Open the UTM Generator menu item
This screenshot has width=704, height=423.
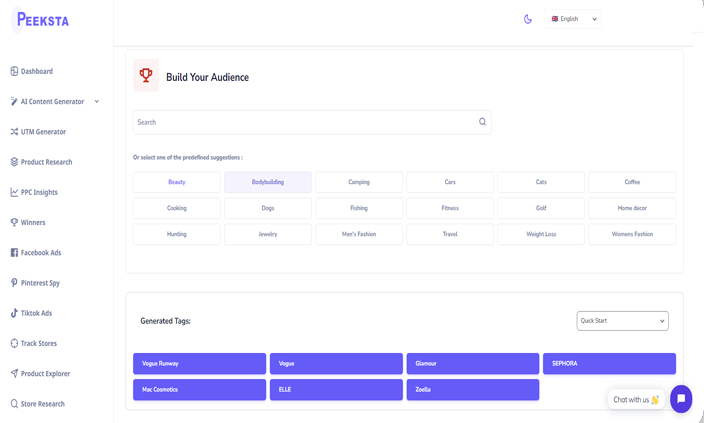point(43,132)
